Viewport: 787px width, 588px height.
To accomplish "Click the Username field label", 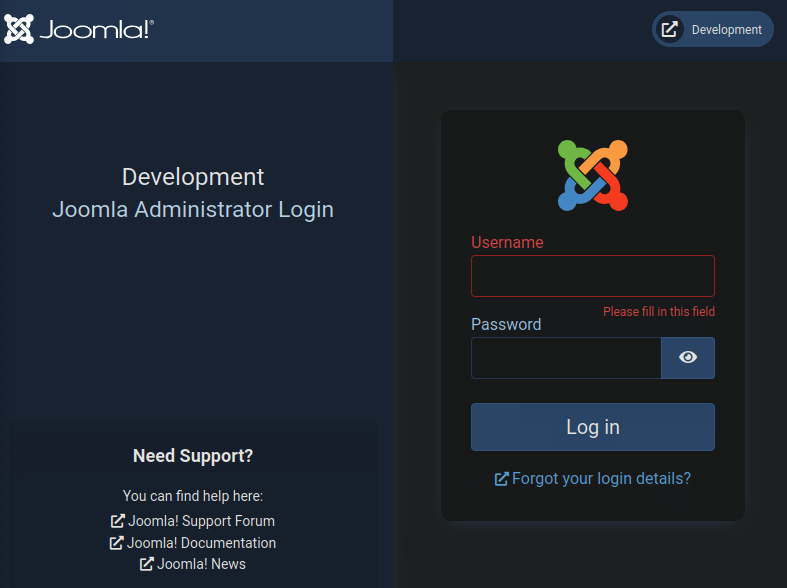I will click(x=507, y=242).
